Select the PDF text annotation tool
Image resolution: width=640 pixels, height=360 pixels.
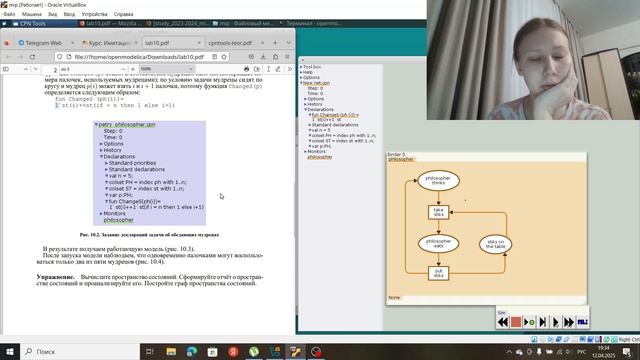(268, 69)
